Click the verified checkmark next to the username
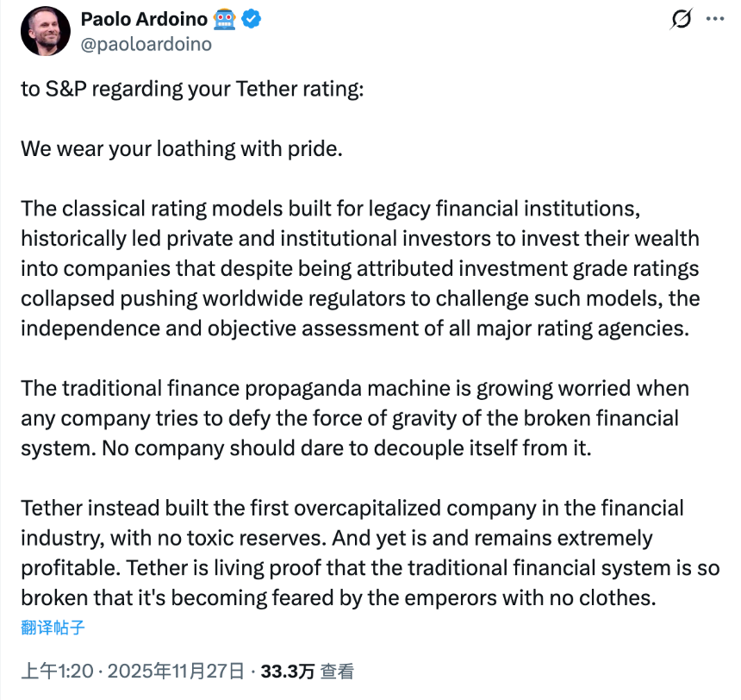741x700 pixels. (x=249, y=18)
